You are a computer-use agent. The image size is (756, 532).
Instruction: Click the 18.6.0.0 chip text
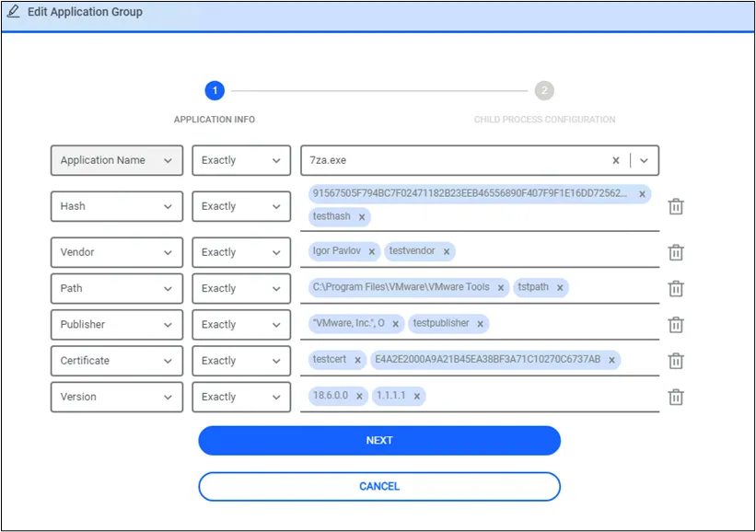(331, 395)
